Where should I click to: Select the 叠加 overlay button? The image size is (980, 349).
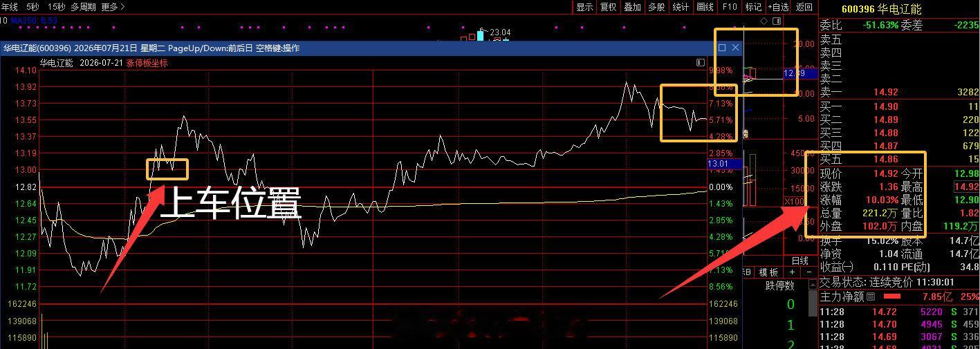632,7
